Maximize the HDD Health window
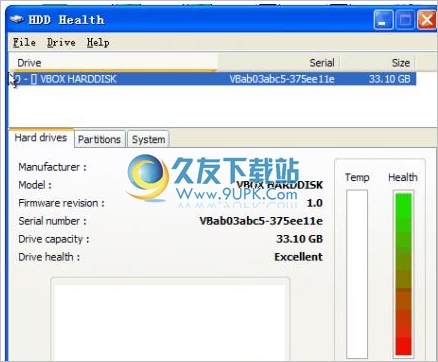 405,20
